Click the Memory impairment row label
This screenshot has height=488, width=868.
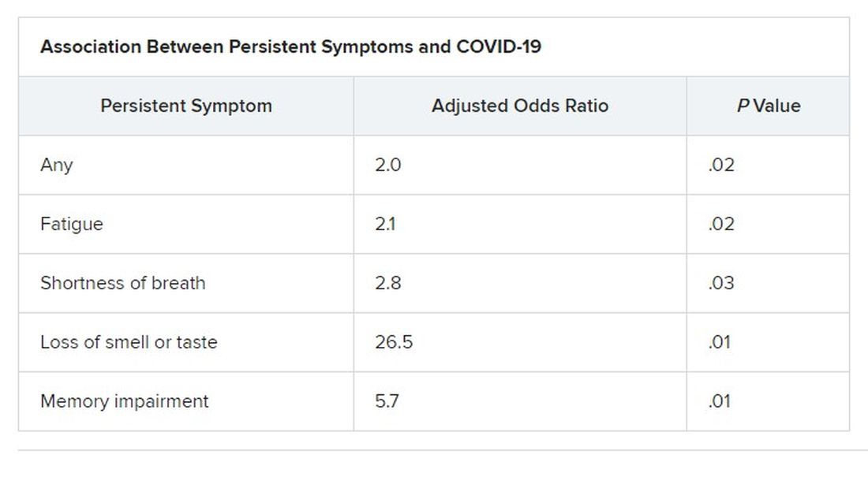(125, 401)
